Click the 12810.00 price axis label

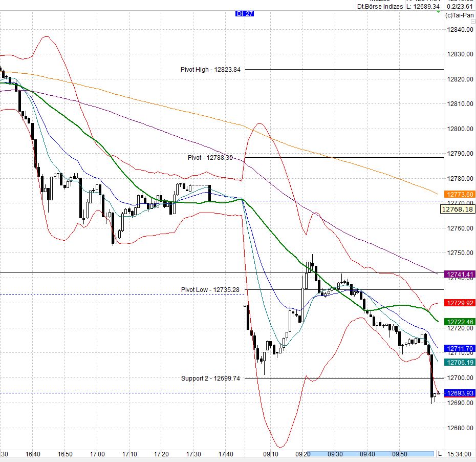460,104
